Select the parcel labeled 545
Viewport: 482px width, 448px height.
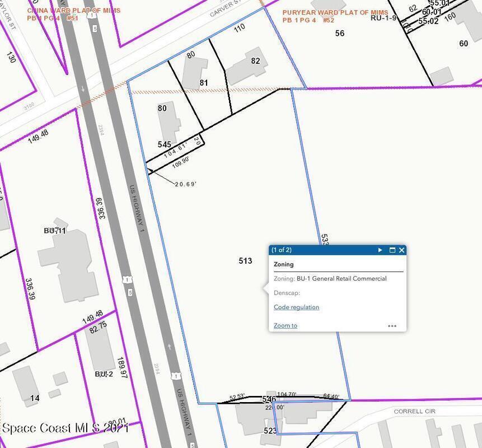[x=164, y=144]
